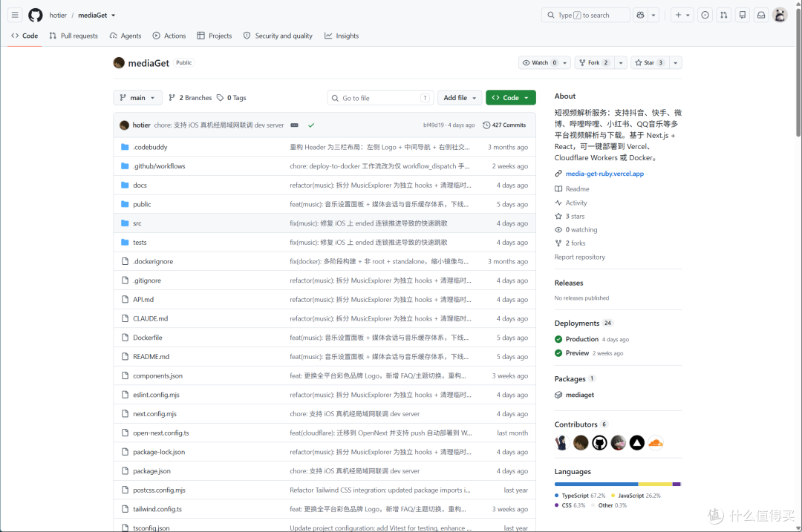The width and height of the screenshot is (802, 532).
Task: Open the mediaget package link
Action: coord(579,395)
